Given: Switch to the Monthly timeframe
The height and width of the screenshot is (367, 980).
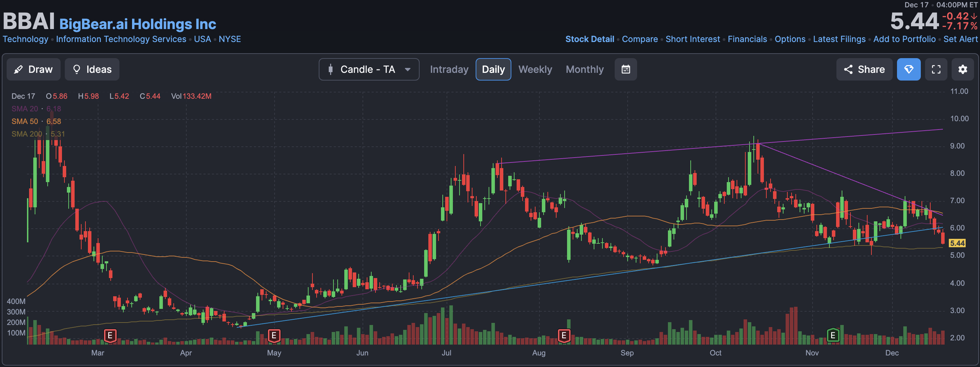Looking at the screenshot, I should [x=585, y=69].
